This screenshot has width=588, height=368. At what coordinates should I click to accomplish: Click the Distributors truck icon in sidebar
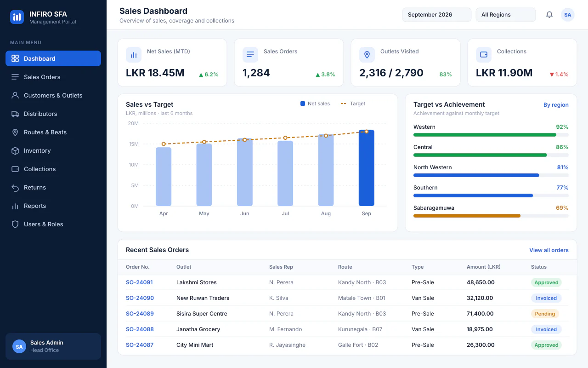[x=15, y=114]
